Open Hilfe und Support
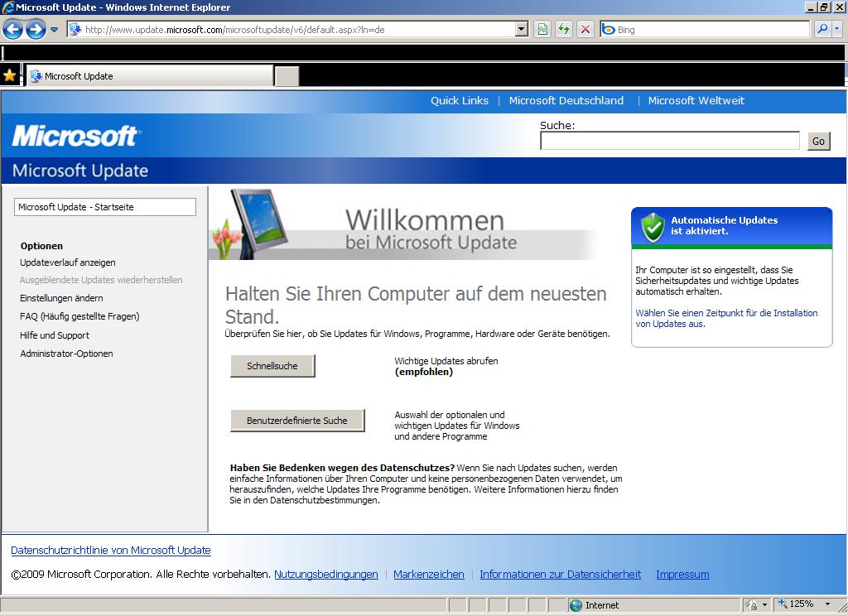The height and width of the screenshot is (616, 848). point(55,335)
